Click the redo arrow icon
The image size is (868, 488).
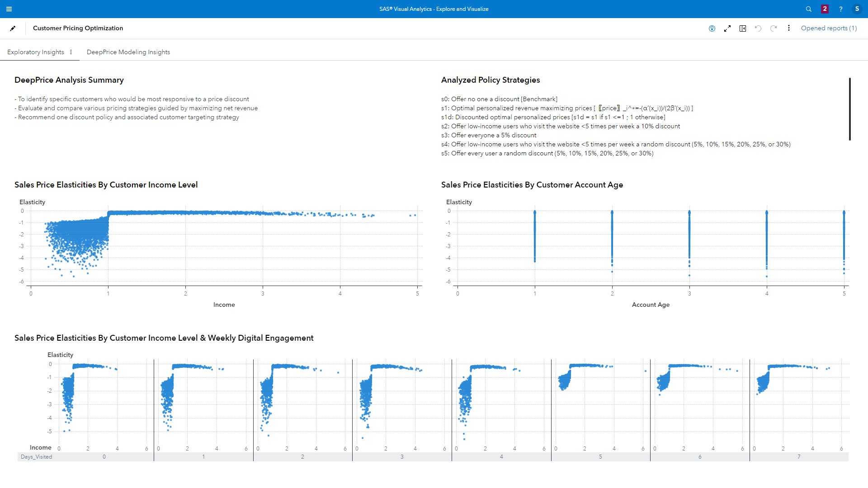pos(774,28)
